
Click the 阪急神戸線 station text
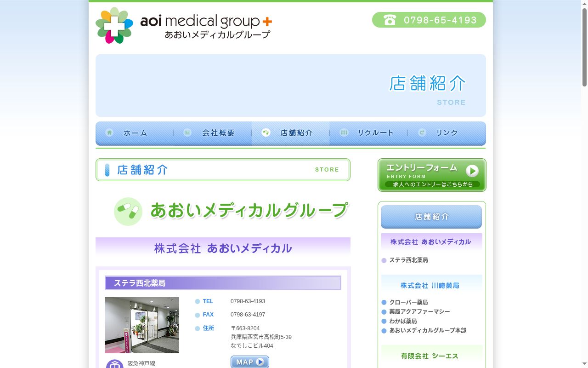141,363
